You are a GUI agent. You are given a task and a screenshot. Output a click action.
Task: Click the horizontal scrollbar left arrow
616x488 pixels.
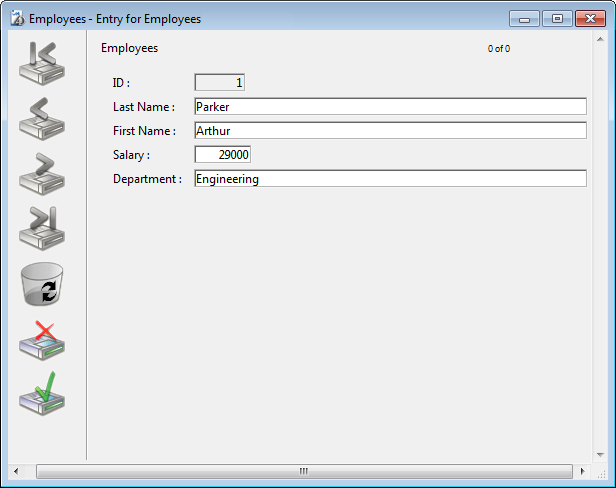tap(15, 471)
